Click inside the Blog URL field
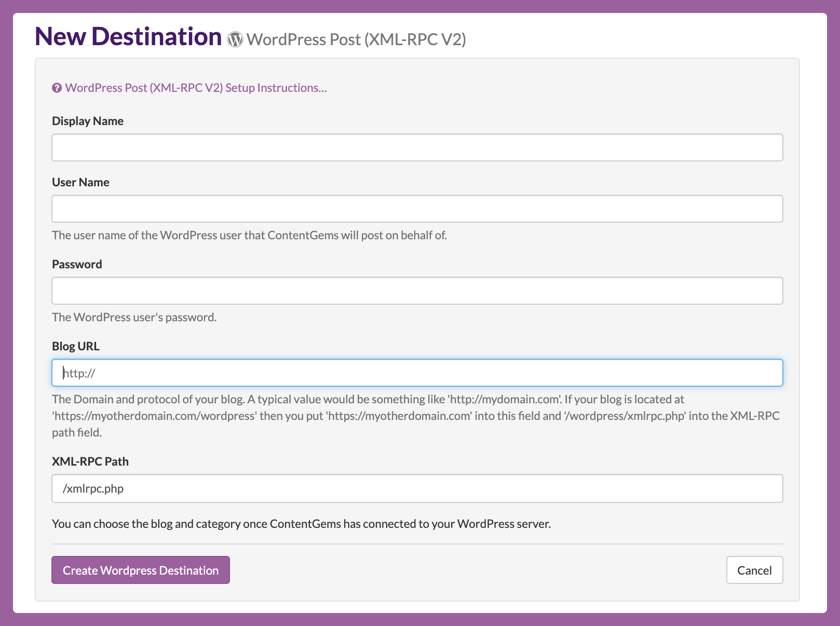 point(417,373)
